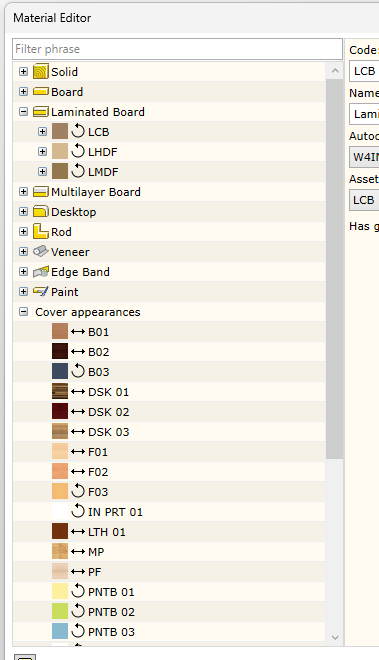Click the Paint brush icon
Viewport: 379px width, 660px height.
pos(41,291)
